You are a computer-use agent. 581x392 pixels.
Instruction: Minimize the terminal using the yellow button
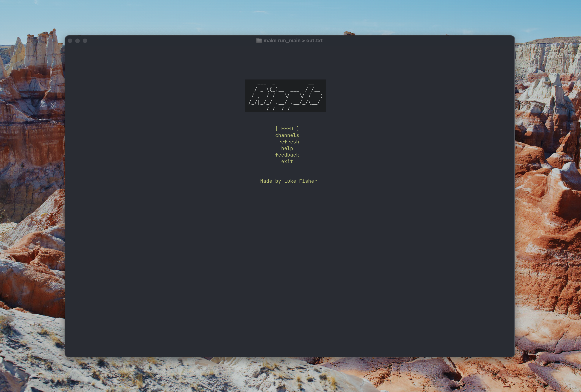pos(77,41)
